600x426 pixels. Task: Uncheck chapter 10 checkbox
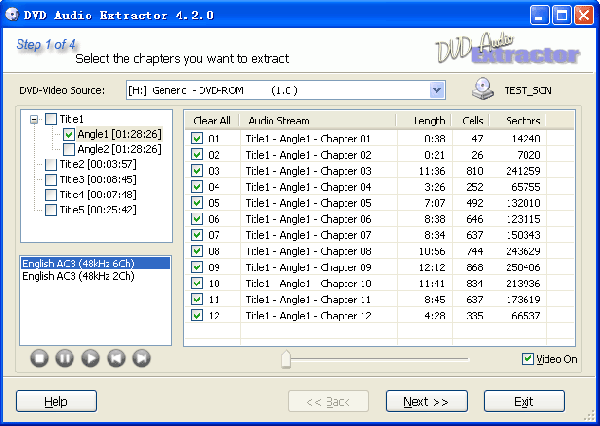click(197, 283)
